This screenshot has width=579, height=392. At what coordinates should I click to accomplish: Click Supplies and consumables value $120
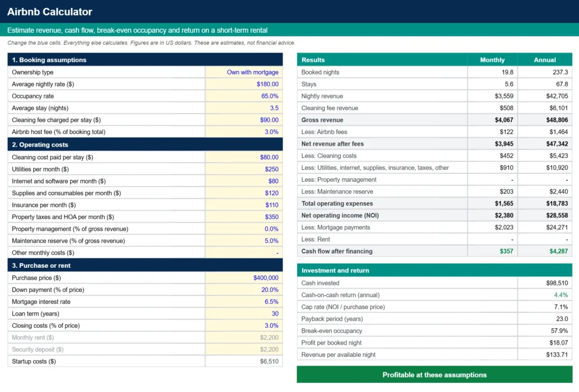point(244,193)
